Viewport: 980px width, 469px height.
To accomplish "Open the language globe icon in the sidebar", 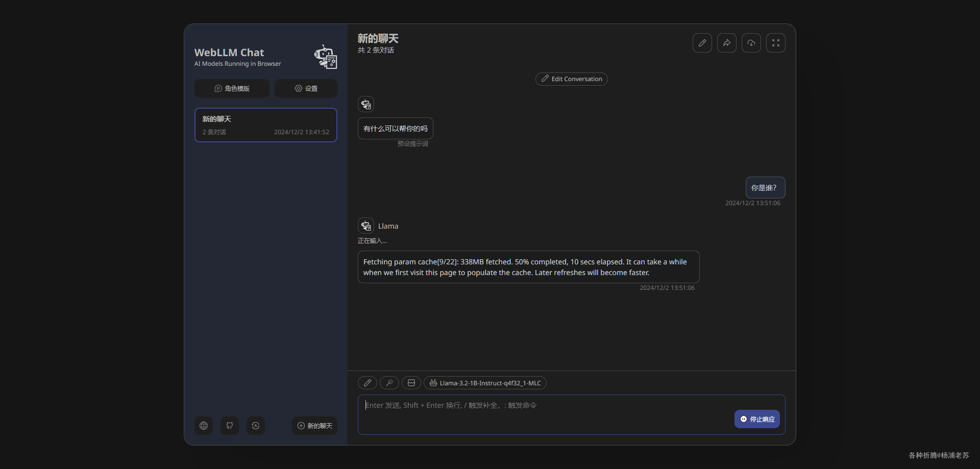I will pos(204,426).
